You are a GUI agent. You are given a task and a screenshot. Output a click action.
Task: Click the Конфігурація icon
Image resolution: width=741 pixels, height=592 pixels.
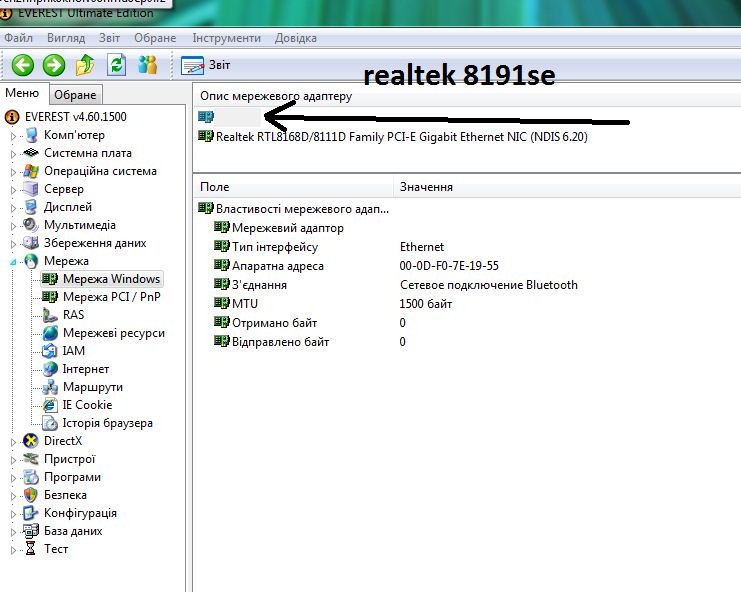31,513
